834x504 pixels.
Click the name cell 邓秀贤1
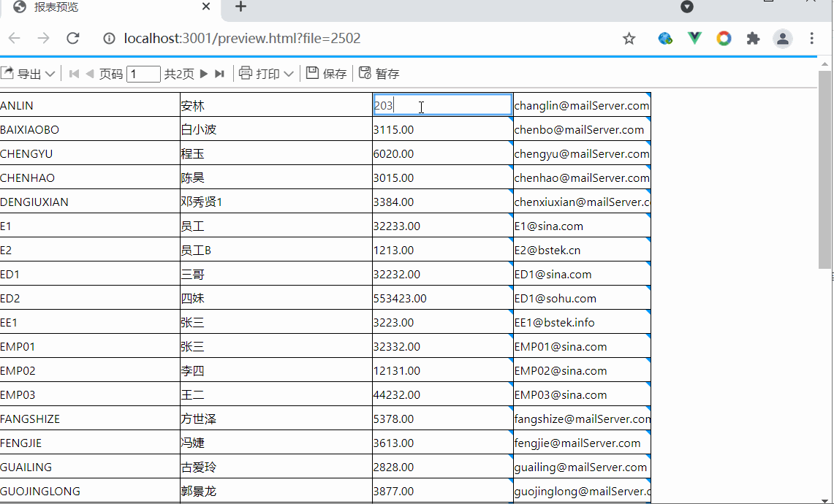point(276,202)
